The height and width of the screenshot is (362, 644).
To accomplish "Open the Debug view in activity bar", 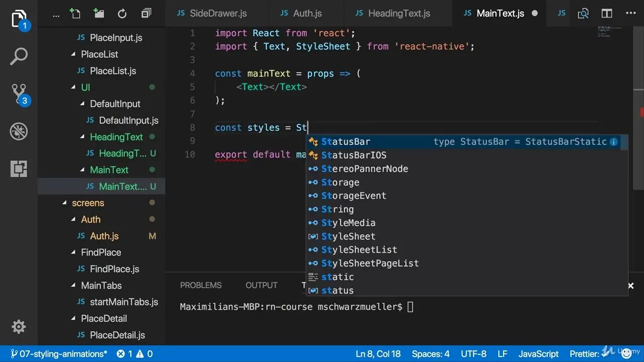I will point(19,132).
